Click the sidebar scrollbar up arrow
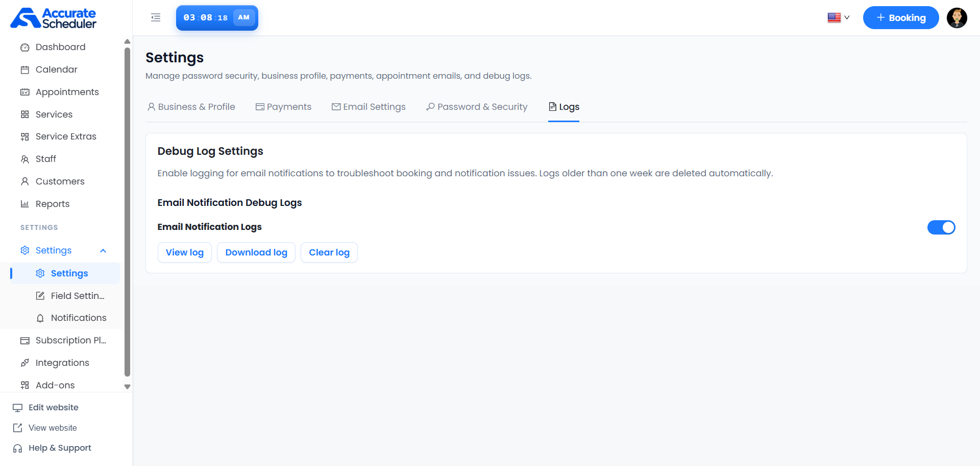This screenshot has height=466, width=980. coord(127,41)
